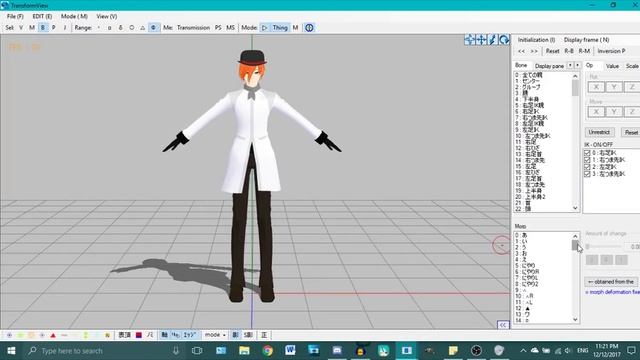Click the viewport cross pan icon

tap(481, 40)
